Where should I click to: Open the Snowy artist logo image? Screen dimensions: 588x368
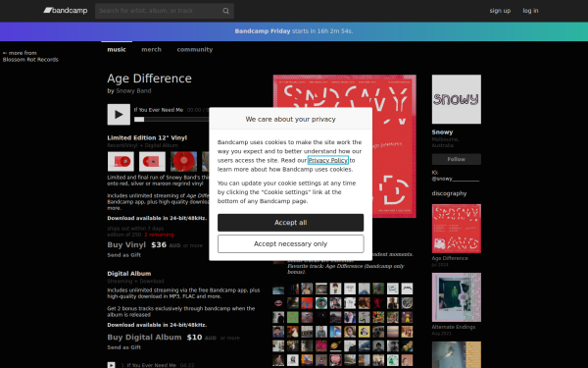(457, 99)
